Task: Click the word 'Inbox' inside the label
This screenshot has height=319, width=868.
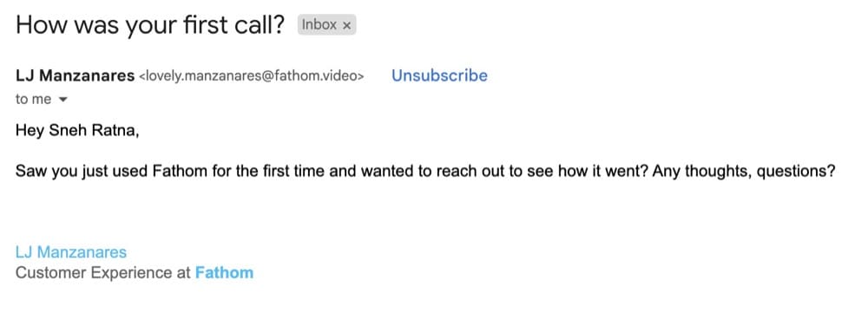Action: [319, 25]
